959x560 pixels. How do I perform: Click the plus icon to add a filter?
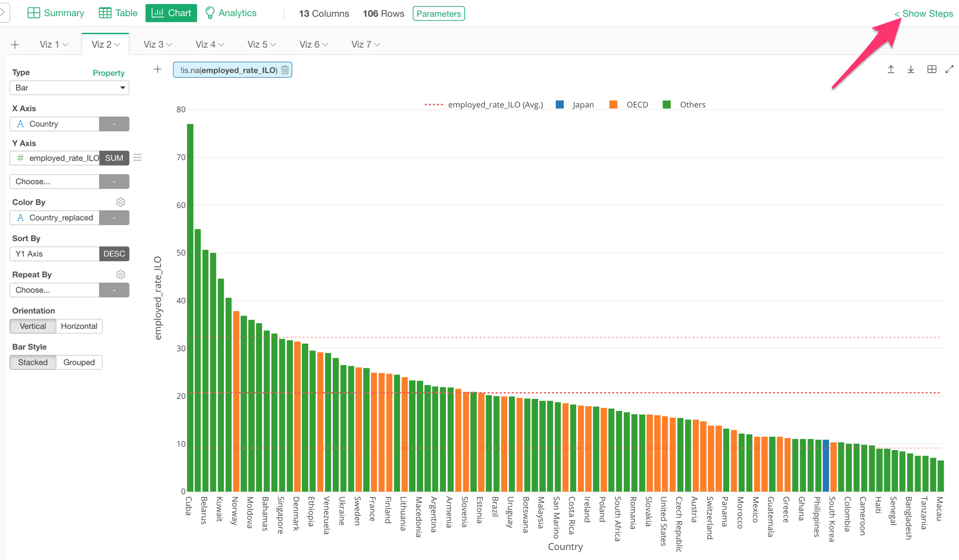[158, 69]
